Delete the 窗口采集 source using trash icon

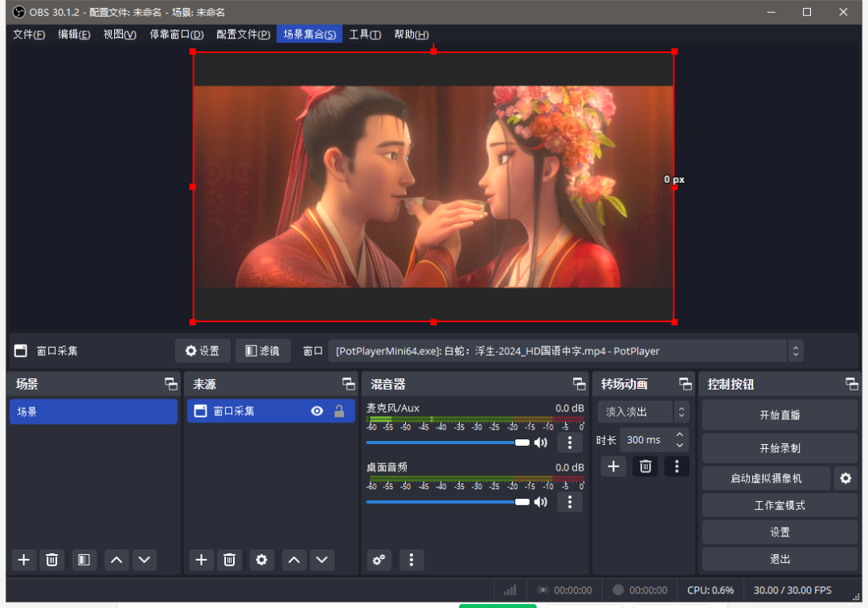229,560
